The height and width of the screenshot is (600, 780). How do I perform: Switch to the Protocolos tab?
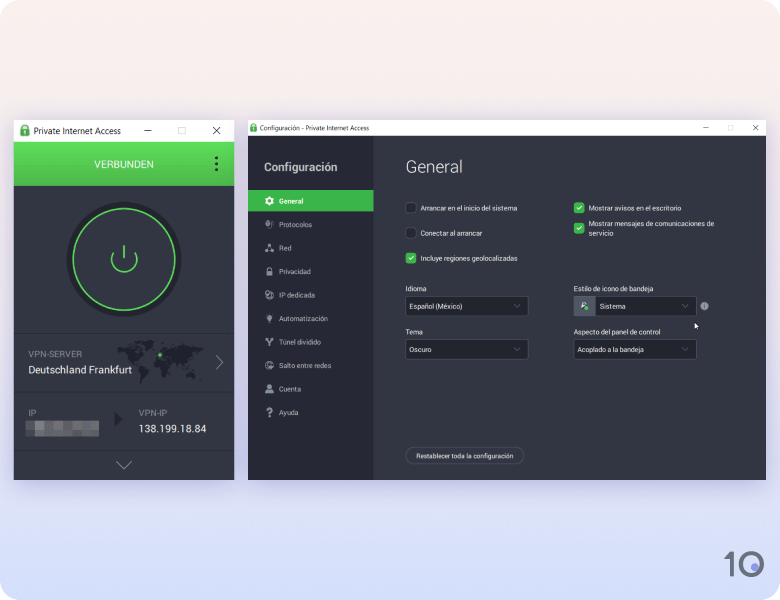(x=311, y=224)
